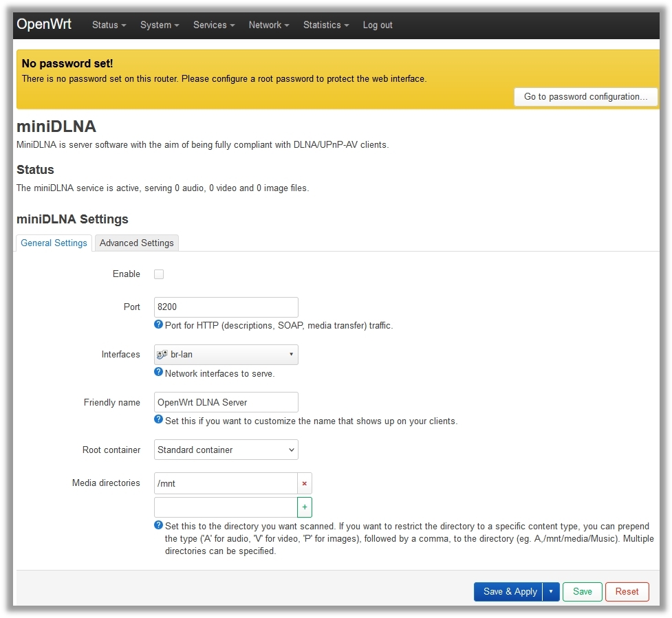The image size is (672, 618).
Task: Click the help icon under Media directories
Action: click(159, 525)
